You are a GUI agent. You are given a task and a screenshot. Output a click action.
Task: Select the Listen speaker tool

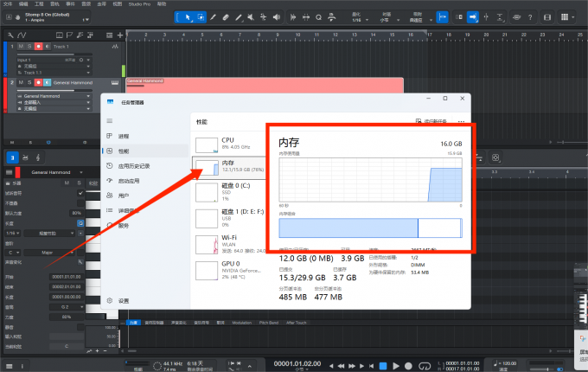click(277, 17)
